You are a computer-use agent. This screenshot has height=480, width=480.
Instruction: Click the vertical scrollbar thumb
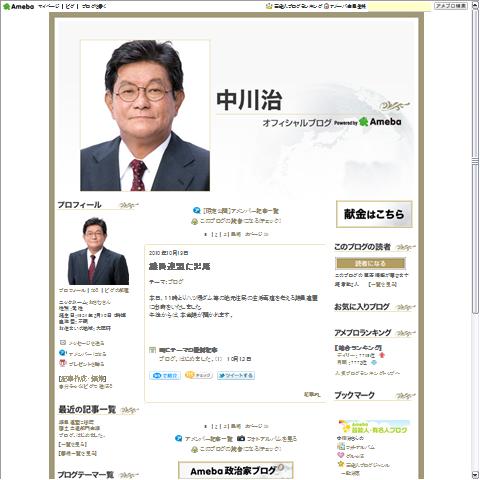click(x=475, y=161)
